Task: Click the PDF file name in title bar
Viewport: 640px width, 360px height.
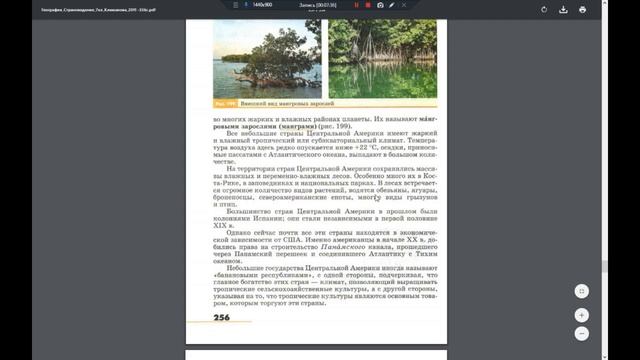Action: [x=98, y=9]
